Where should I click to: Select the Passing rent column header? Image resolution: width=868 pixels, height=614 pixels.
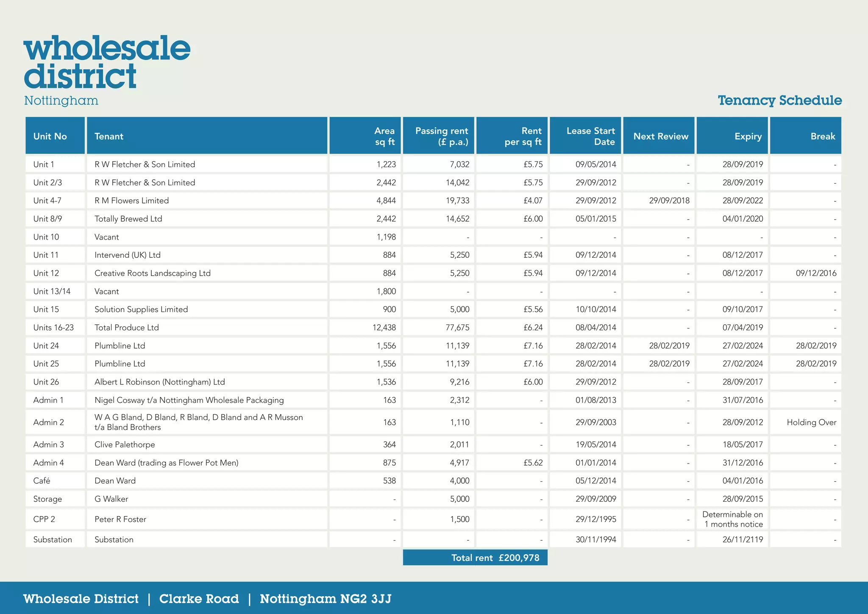[x=441, y=136]
